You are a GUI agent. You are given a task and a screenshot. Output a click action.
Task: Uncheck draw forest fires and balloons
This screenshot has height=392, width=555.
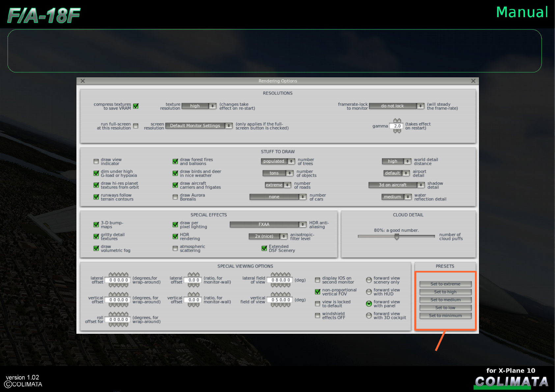[x=175, y=161]
